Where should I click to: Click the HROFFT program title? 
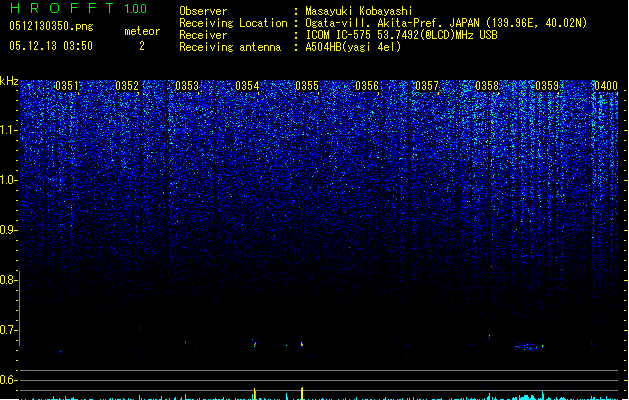(x=62, y=8)
